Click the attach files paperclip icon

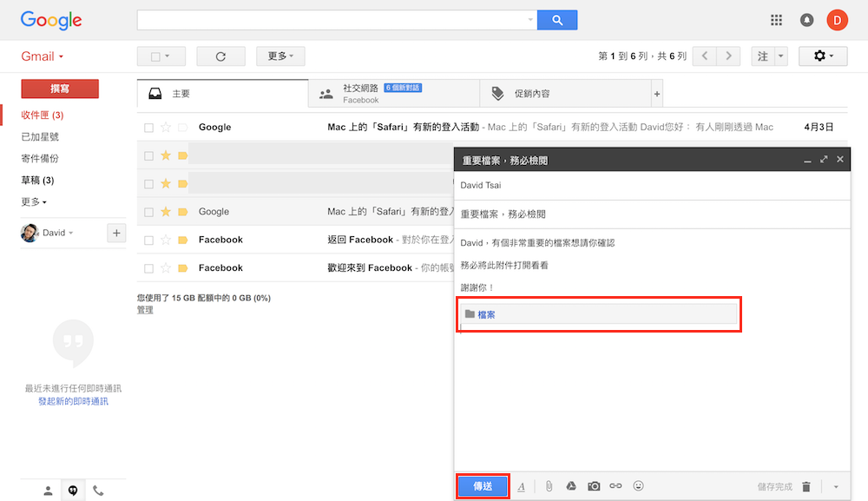549,487
